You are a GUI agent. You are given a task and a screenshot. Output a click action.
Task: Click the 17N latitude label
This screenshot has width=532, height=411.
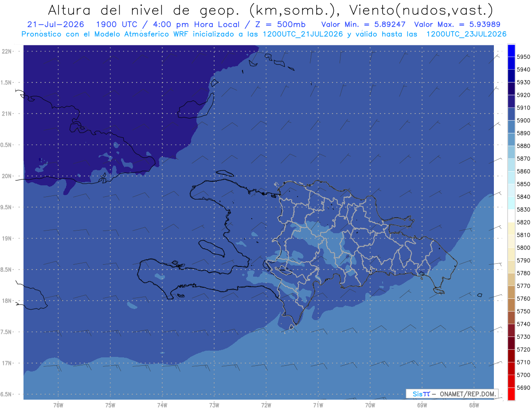pyautogui.click(x=7, y=363)
